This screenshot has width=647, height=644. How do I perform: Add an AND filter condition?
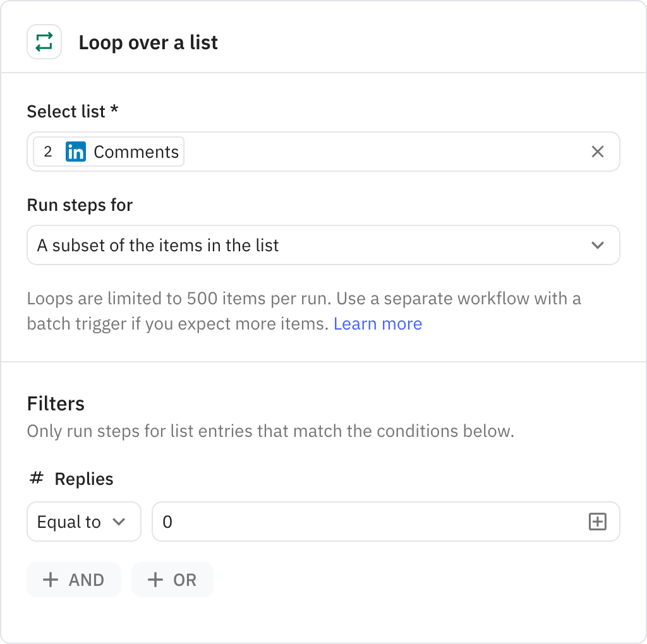(x=74, y=580)
